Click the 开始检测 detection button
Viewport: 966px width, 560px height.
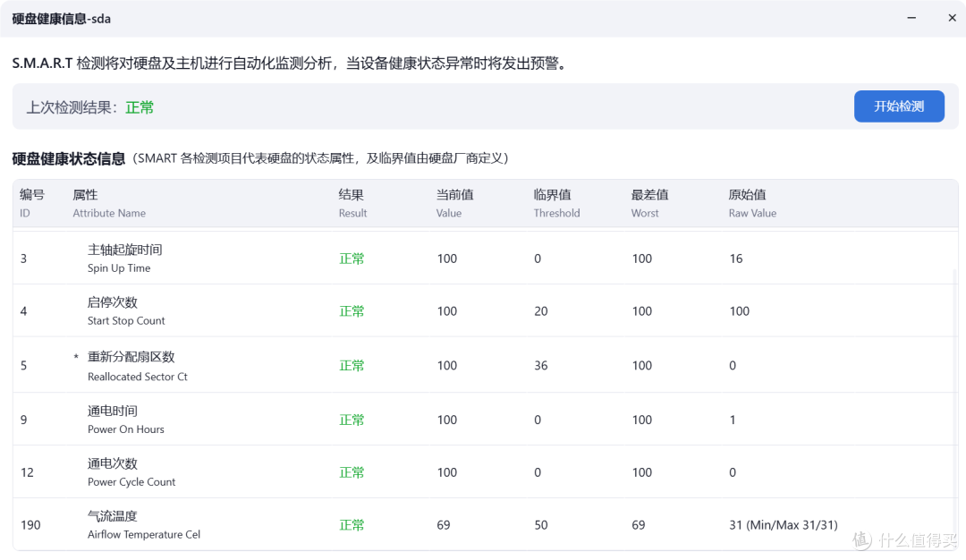[899, 106]
